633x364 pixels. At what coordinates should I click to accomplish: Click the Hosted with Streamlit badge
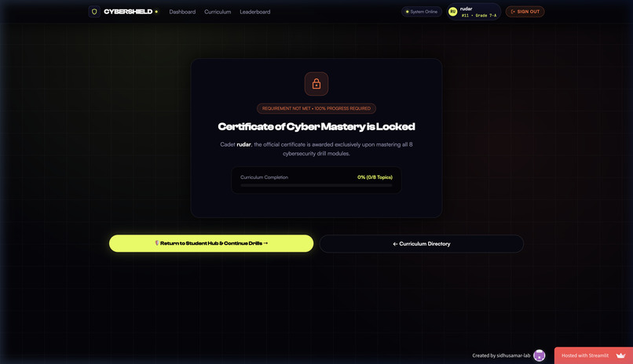point(594,355)
